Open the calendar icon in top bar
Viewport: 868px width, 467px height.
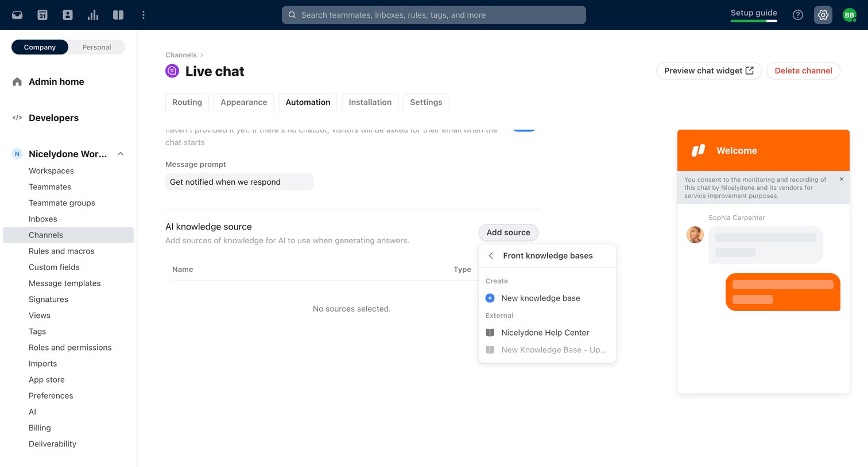pyautogui.click(x=42, y=15)
